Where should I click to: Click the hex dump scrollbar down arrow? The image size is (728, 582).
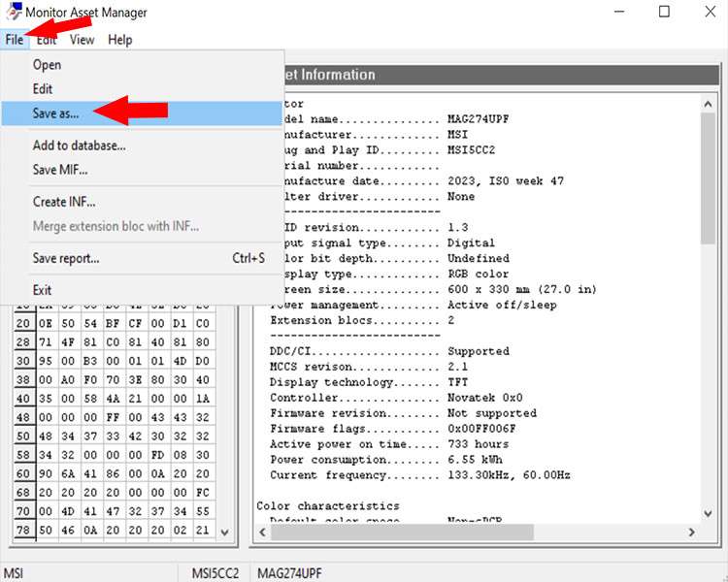[x=225, y=533]
